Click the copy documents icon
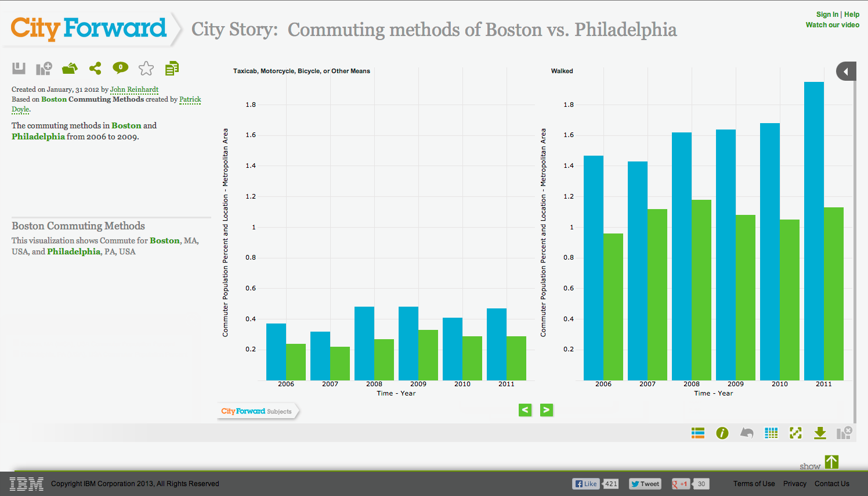The width and height of the screenshot is (868, 496). point(172,69)
